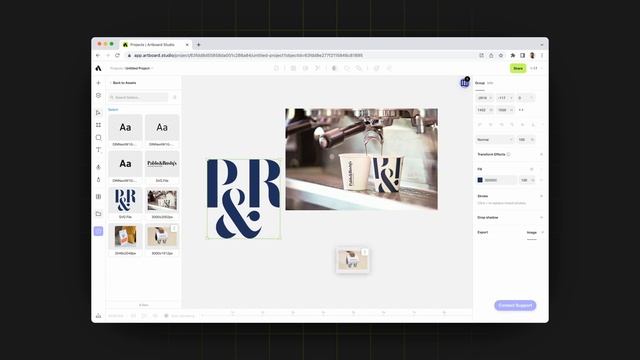This screenshot has width=640, height=360.
Task: Open the folder icon in left sidebar
Action: (98, 213)
